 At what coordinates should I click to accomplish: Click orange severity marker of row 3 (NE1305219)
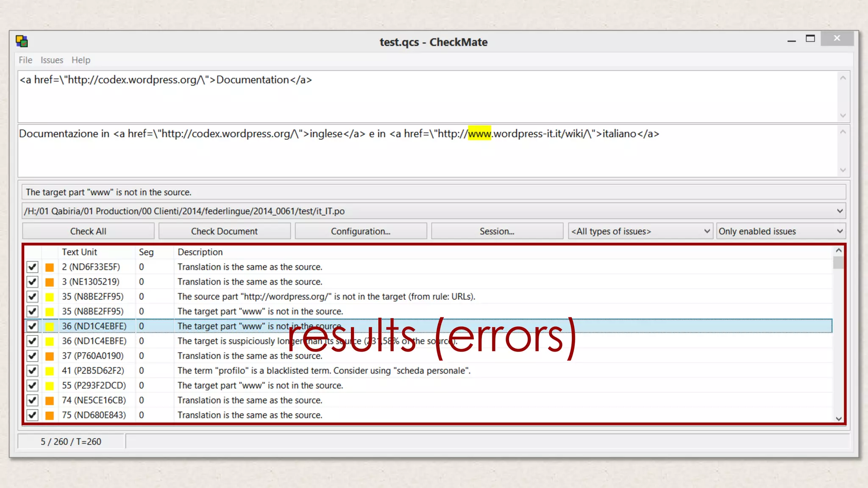[x=50, y=282]
